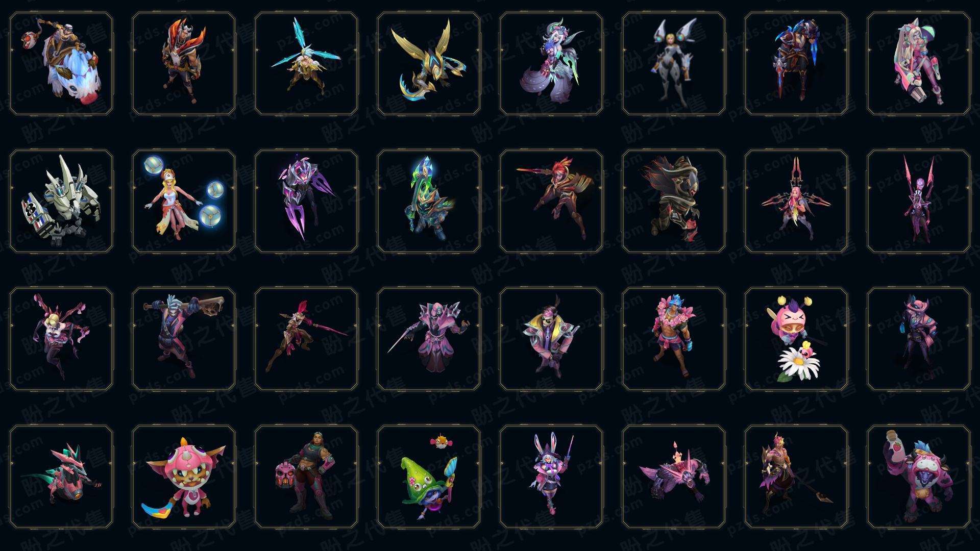Choose the woman holding a pink mask

306,477
